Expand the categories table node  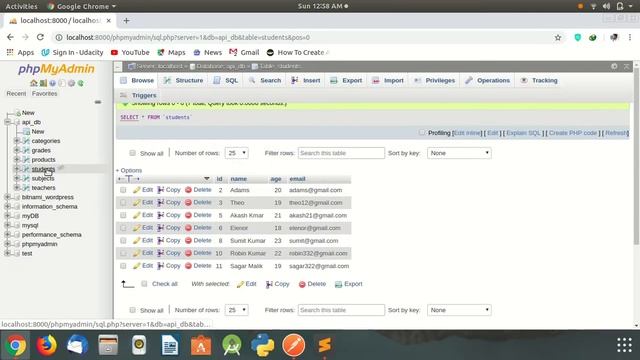pos(17,141)
